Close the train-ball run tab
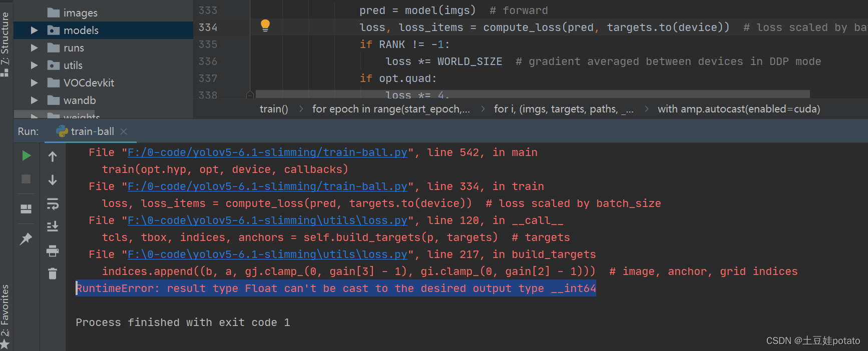868x351 pixels. tap(124, 131)
